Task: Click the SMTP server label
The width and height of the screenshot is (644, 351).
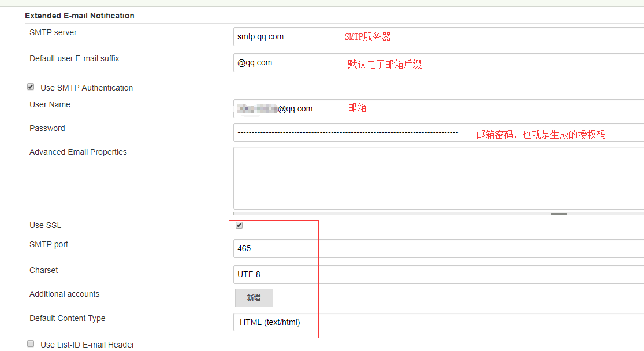Action: (x=53, y=32)
